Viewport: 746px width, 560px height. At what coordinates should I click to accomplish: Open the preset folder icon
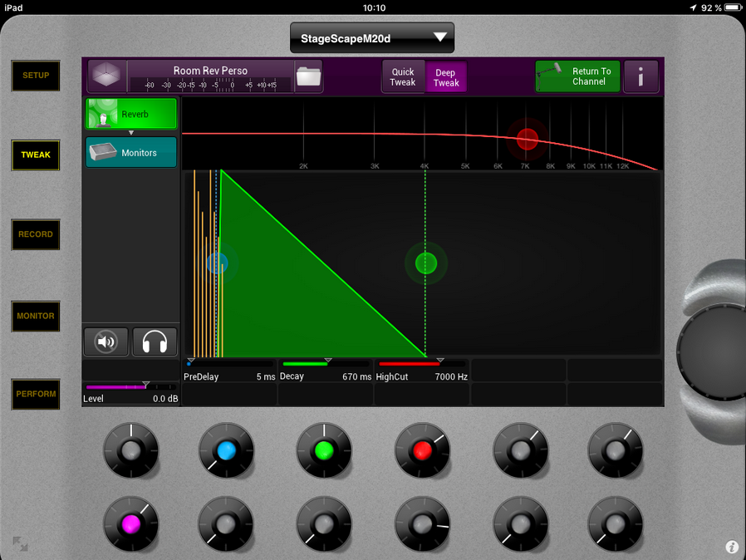coord(308,76)
